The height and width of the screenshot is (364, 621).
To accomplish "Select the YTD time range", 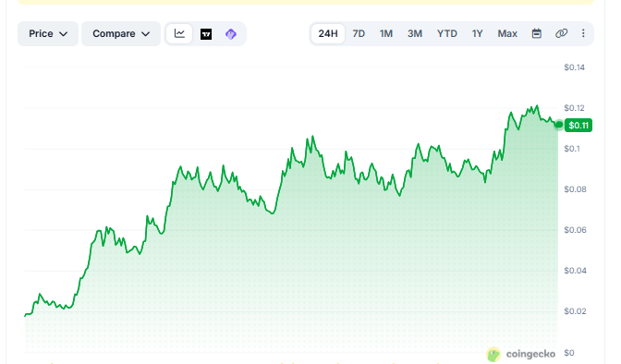I will 447,33.
